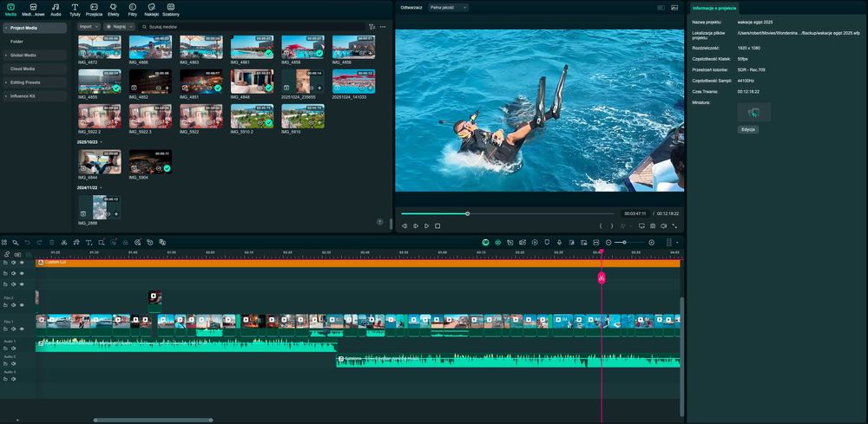
Task: Click the Delete trash icon in timeline toolbar
Action: click(52, 242)
